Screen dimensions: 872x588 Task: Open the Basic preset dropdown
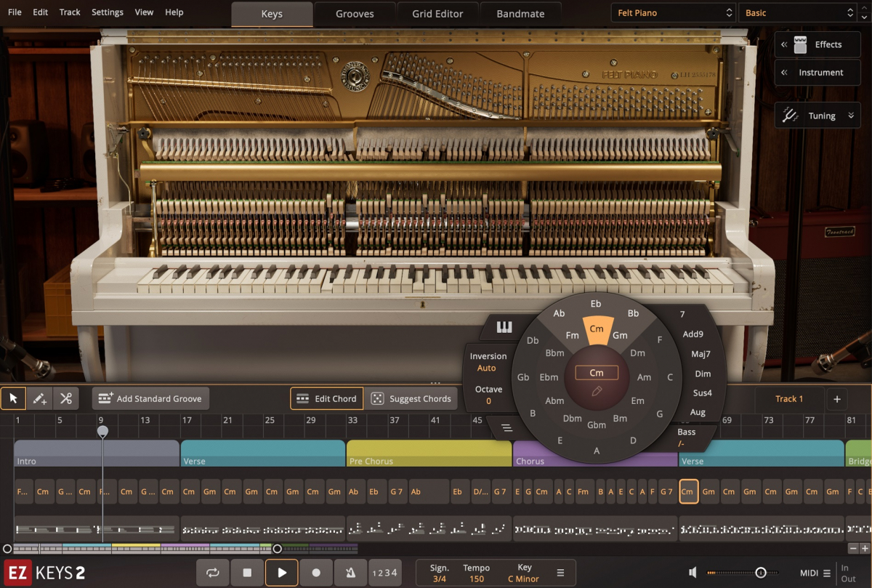coord(798,13)
